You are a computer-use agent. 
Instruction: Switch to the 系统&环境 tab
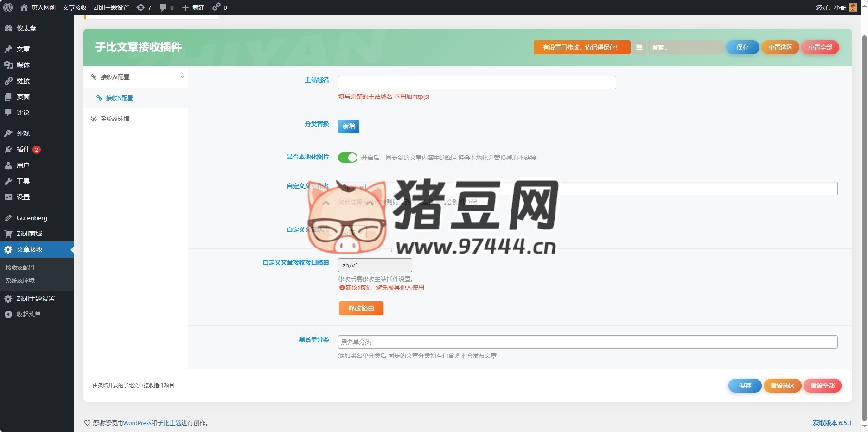[115, 119]
